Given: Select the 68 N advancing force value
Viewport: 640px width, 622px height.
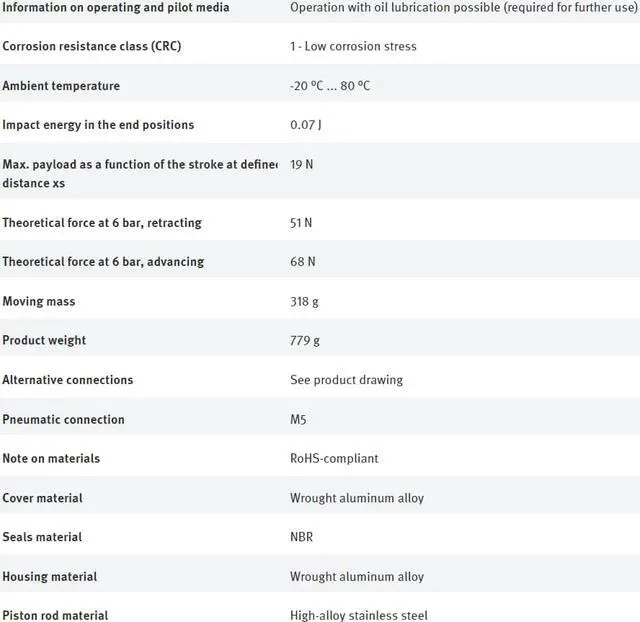Looking at the screenshot, I should click(x=302, y=262).
